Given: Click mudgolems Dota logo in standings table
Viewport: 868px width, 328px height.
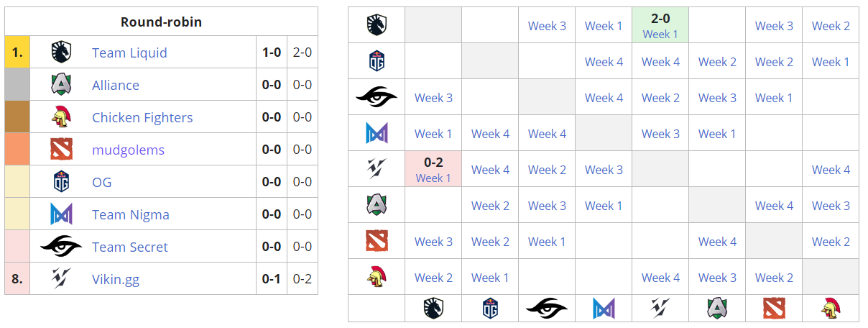Looking at the screenshot, I should coord(61,150).
